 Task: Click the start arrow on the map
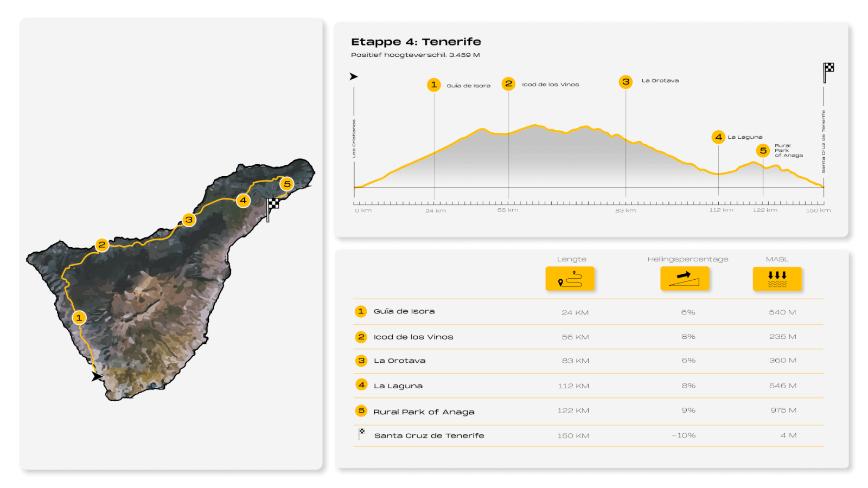[x=97, y=376]
